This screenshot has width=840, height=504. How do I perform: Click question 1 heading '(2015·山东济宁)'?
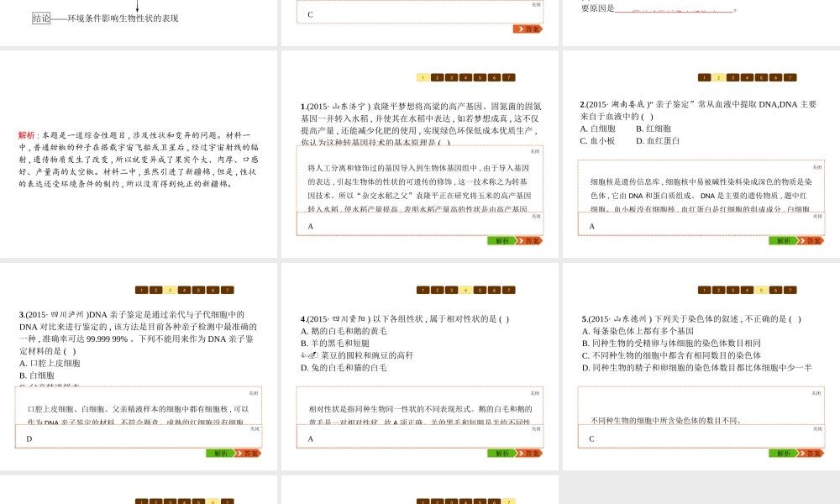click(339, 107)
